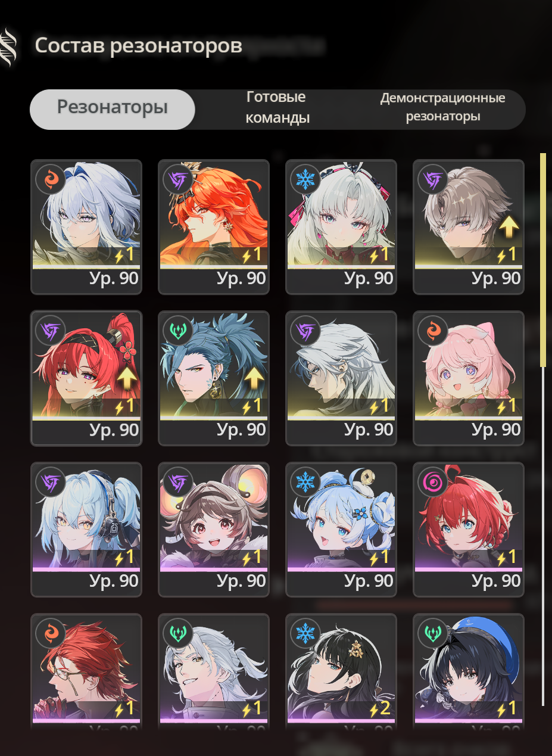Screen dimensions: 552x756
Task: Open the Демонстрационные резонаторы tab
Action: [x=442, y=107]
